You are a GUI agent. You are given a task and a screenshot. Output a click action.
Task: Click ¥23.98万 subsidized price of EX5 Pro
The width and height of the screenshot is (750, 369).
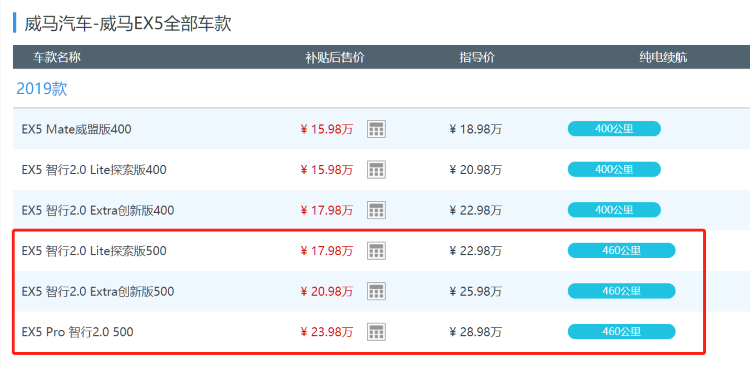pos(327,332)
